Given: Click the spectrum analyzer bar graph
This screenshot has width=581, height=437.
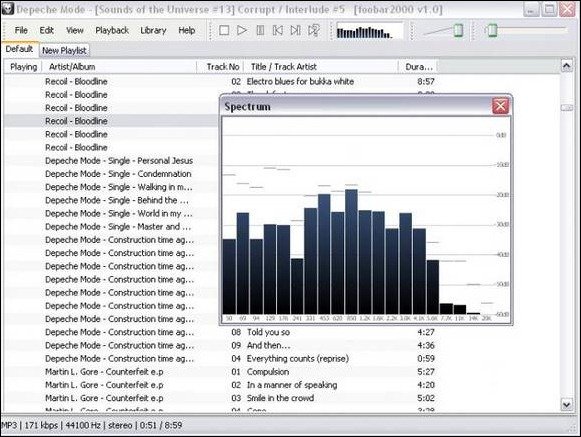Looking at the screenshot, I should click(x=365, y=219).
